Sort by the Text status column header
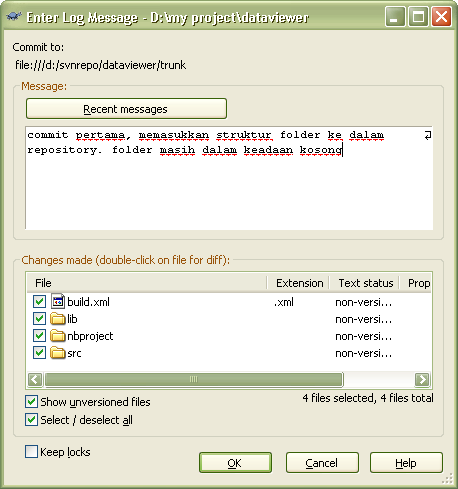The width and height of the screenshot is (458, 489). [x=365, y=283]
